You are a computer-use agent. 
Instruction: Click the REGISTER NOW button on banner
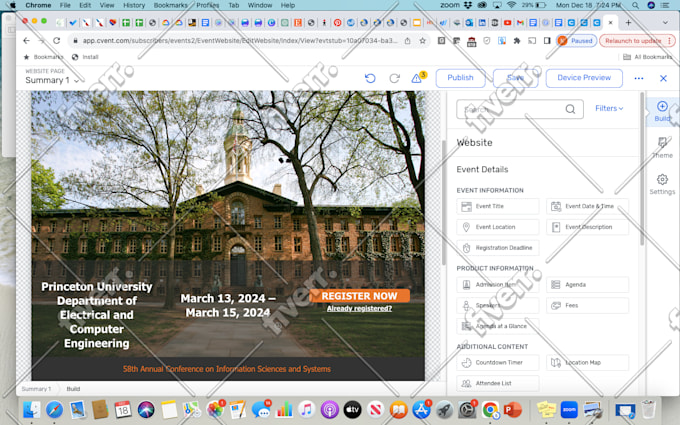point(359,296)
